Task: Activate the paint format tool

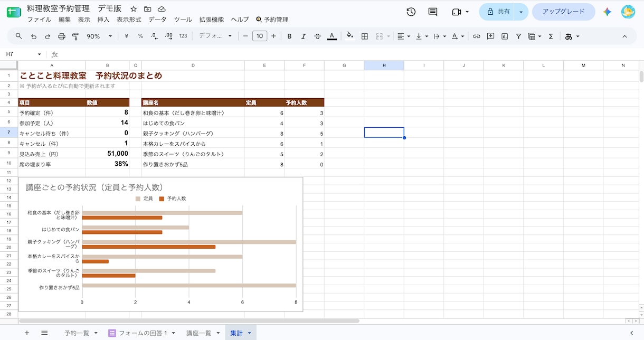Action: (x=75, y=36)
